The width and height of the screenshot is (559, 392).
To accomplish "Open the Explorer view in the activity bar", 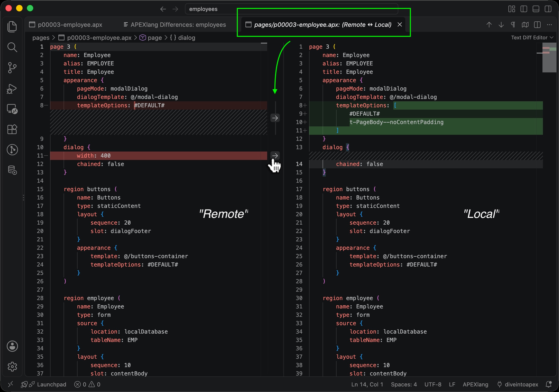I will 12,27.
